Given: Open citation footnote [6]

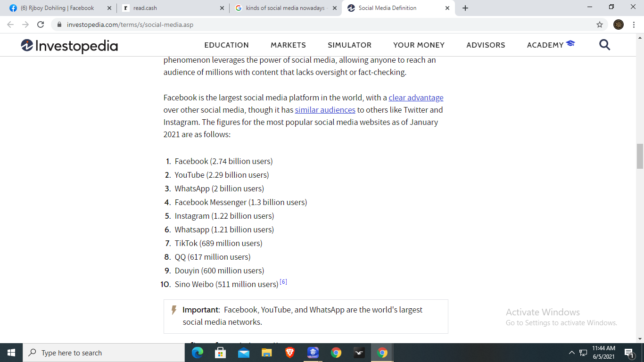Looking at the screenshot, I should 283,282.
